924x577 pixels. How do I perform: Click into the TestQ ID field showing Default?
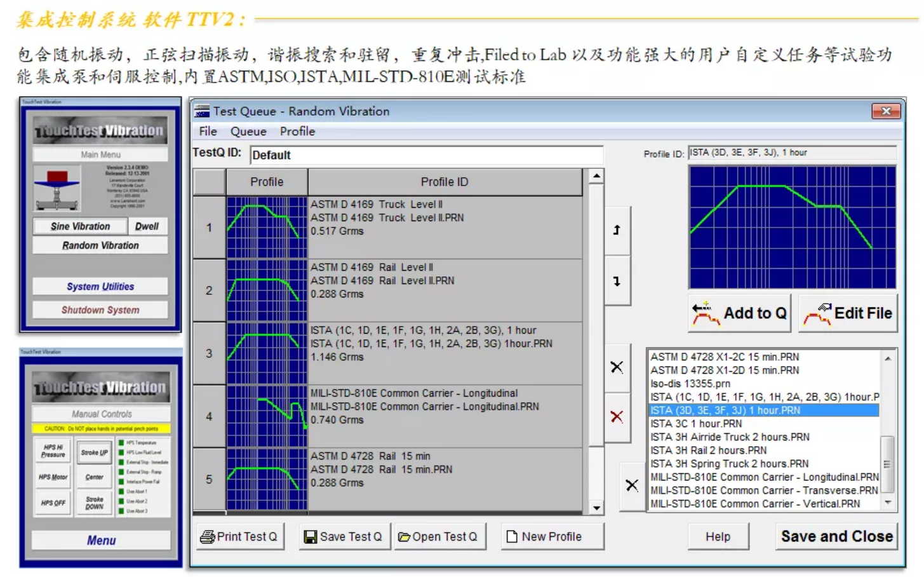(x=426, y=155)
